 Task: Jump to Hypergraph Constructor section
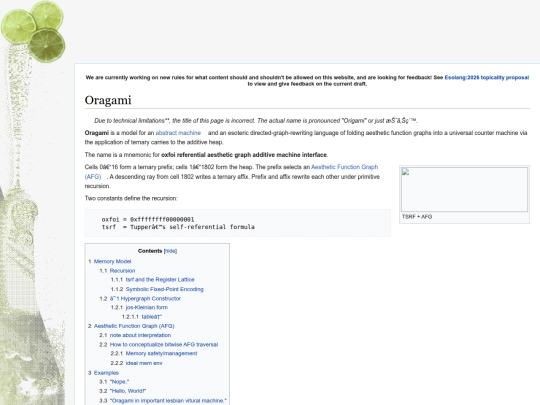(x=145, y=299)
